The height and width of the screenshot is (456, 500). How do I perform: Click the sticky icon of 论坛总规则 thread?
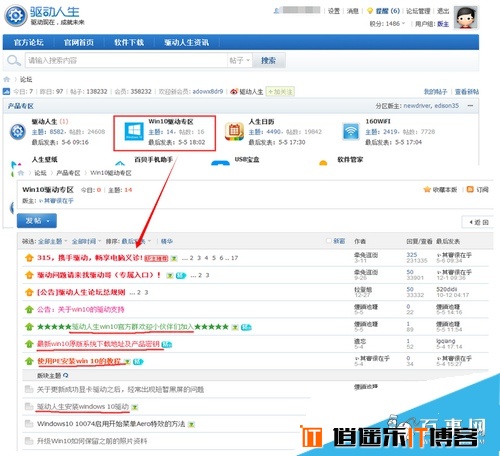coord(29,292)
